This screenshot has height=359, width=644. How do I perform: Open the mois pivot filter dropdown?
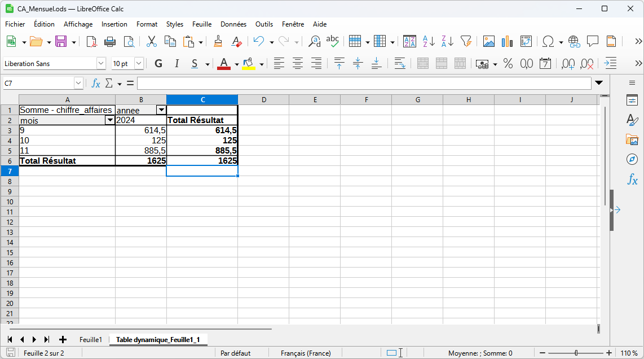pyautogui.click(x=109, y=120)
